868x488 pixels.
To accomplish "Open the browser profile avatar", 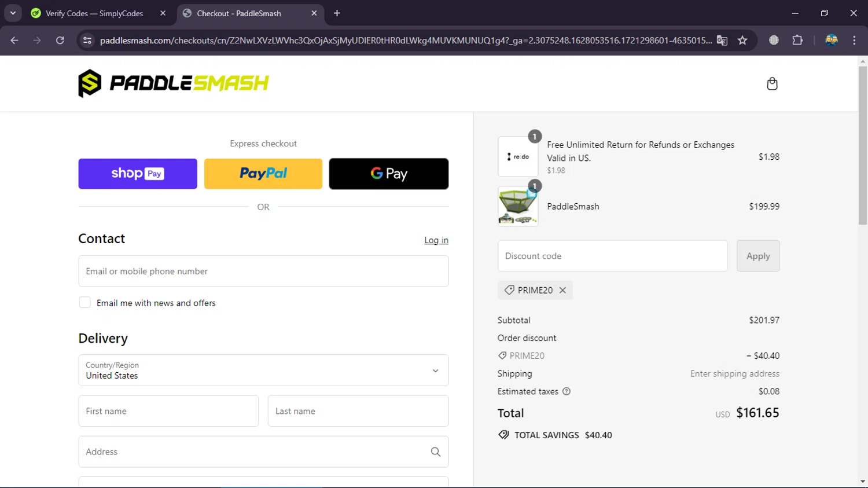I will [832, 41].
